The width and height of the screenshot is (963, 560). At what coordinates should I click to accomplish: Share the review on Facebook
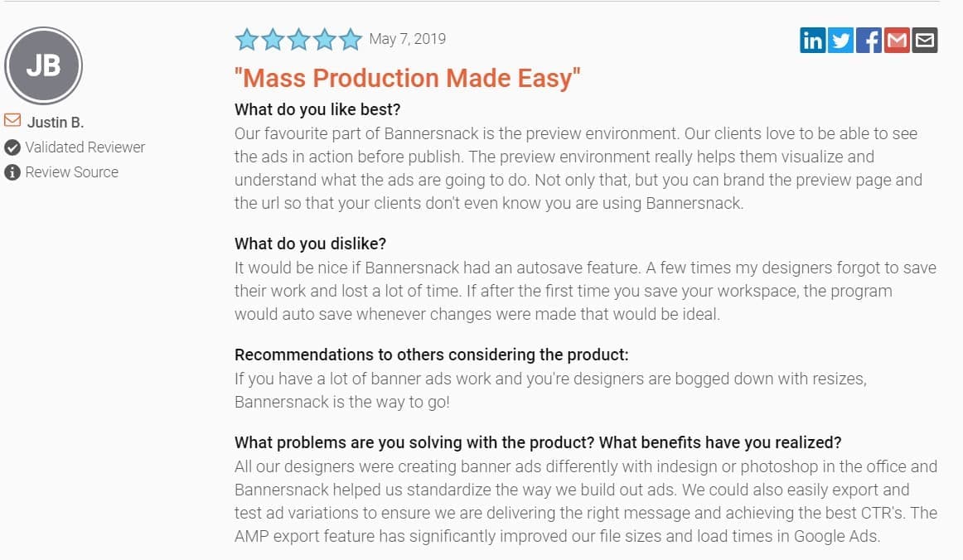(869, 39)
